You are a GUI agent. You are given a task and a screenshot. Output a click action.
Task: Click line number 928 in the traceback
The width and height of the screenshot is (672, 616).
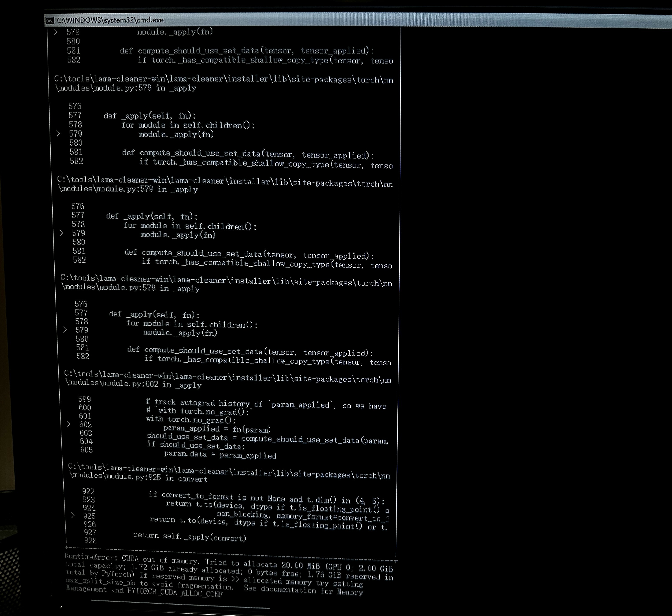click(90, 540)
